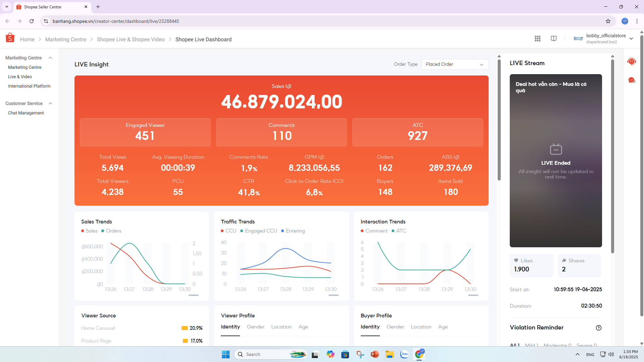Open Chrome three-dot menu
The width and height of the screenshot is (644, 362).
[637, 21]
